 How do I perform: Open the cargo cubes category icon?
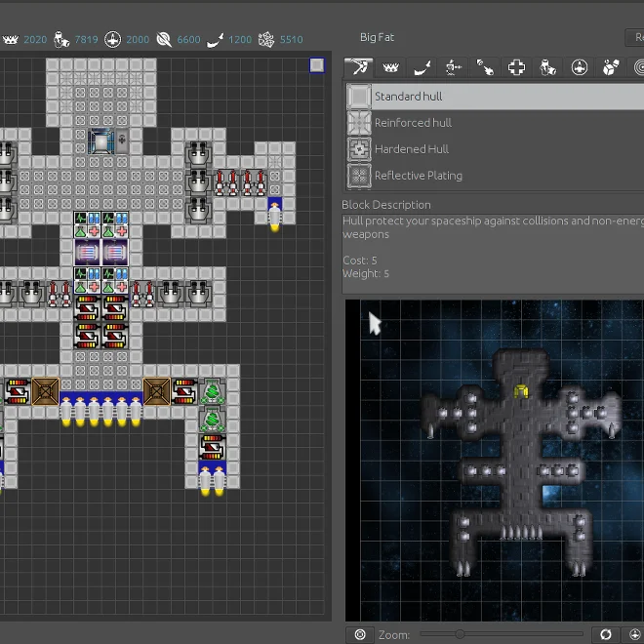point(611,67)
